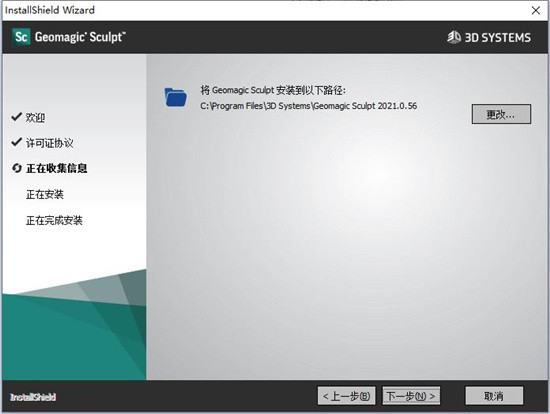Click the InstallShield logo in the footer

coord(33,397)
